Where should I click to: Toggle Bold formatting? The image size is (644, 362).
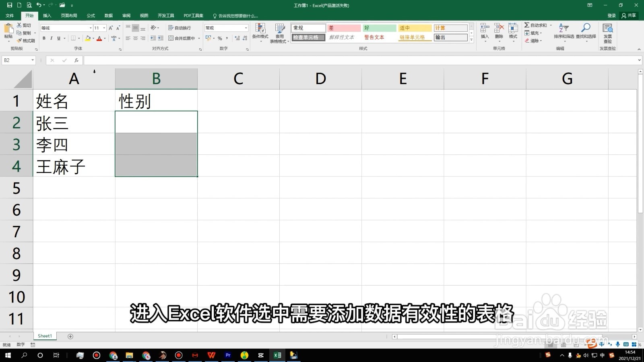pyautogui.click(x=44, y=38)
